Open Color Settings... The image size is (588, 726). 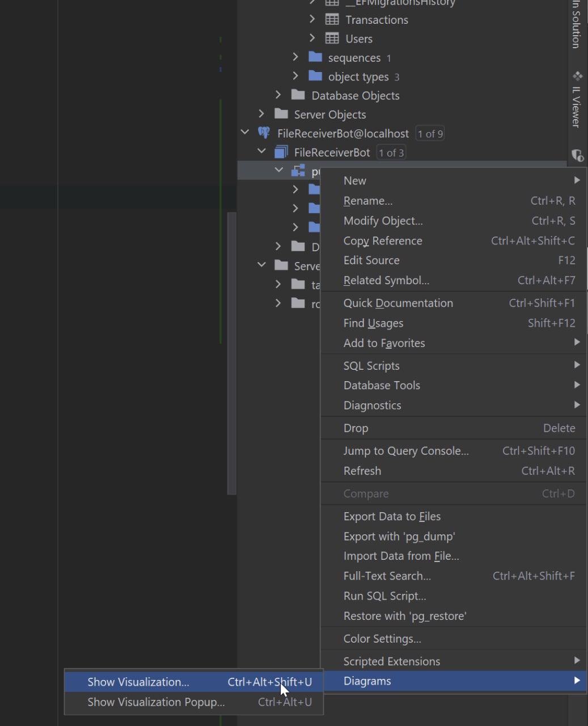point(454,639)
